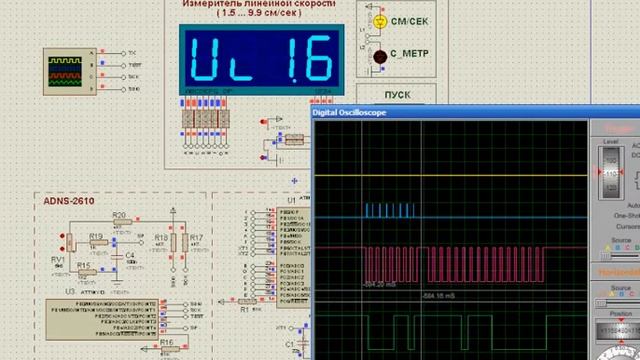Viewport: 640px width, 360px height.
Task: Click the Digital Oscilloscope title bar
Action: [x=476, y=112]
